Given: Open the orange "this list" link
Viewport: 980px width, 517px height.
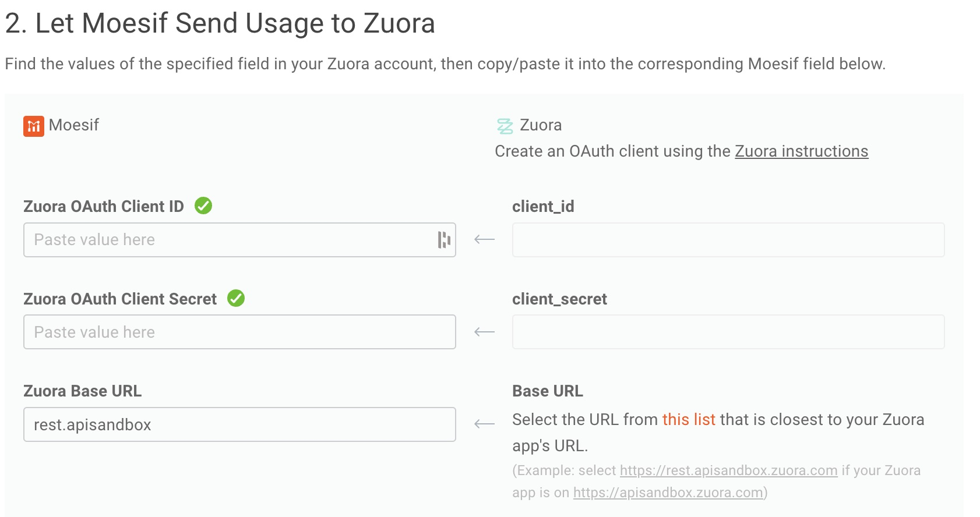Looking at the screenshot, I should (x=689, y=420).
